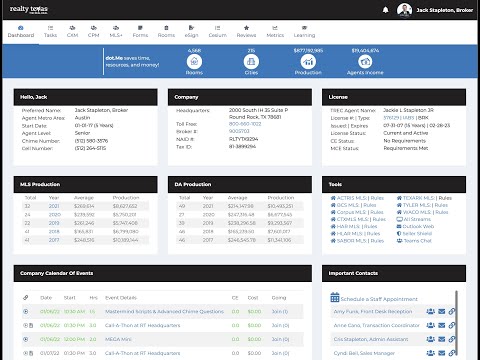The image size is (480, 360).
Task: Click the Schedule a Staff Appointment link
Action: (x=379, y=299)
